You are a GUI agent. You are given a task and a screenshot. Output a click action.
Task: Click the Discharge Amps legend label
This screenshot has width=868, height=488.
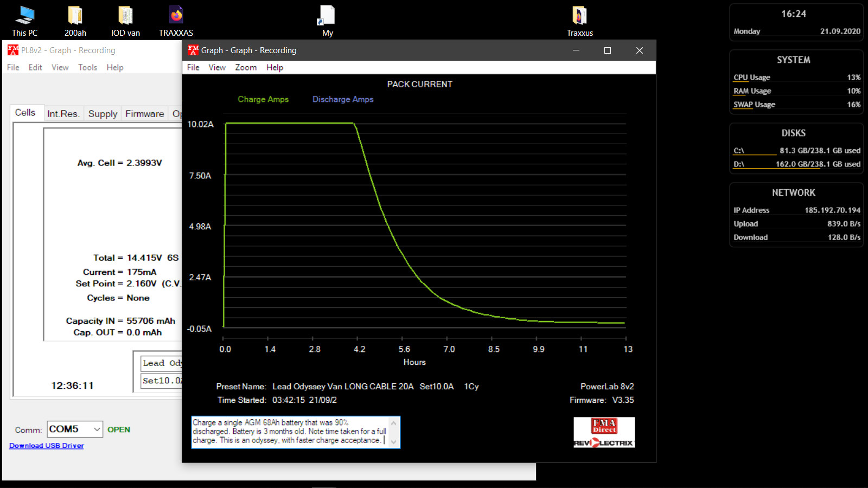(x=343, y=99)
